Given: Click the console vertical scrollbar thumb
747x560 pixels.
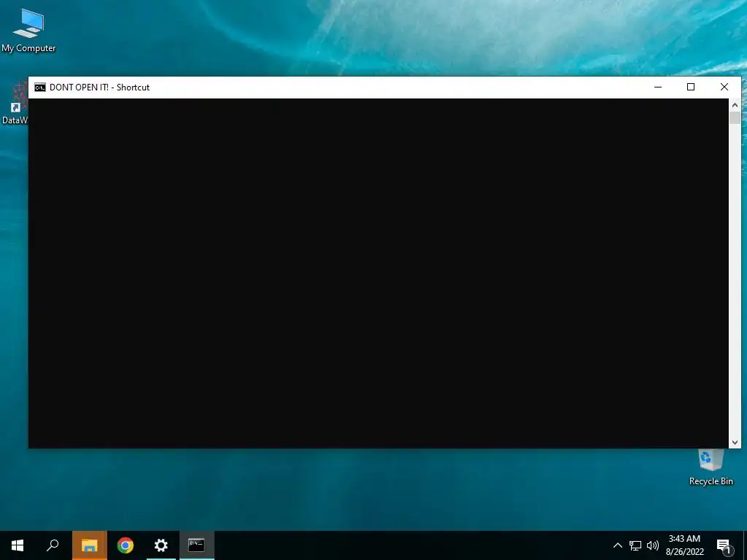Looking at the screenshot, I should coord(735,118).
